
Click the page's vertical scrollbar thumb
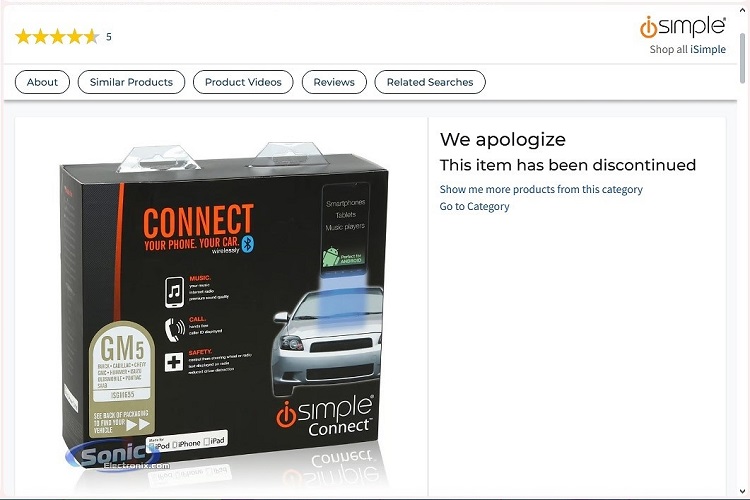click(742, 58)
